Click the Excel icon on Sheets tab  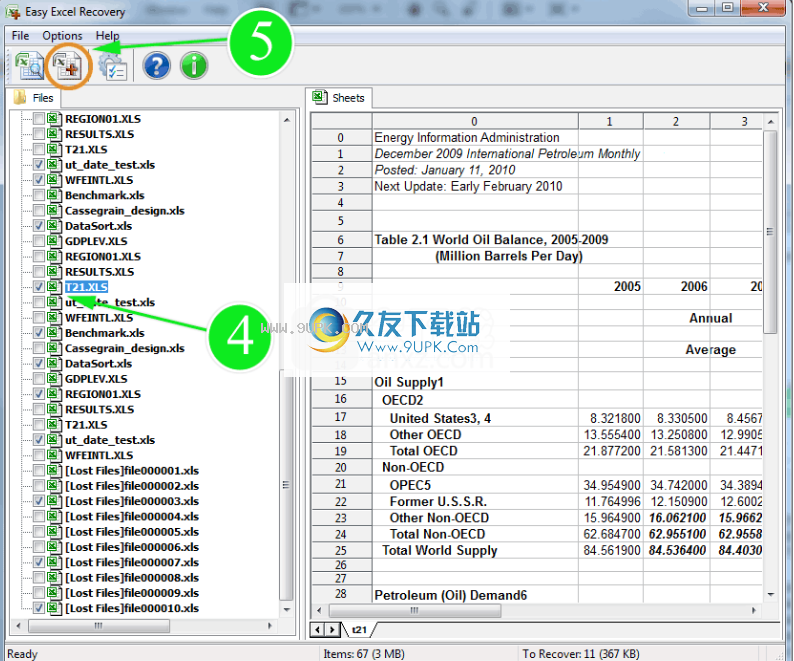click(319, 97)
